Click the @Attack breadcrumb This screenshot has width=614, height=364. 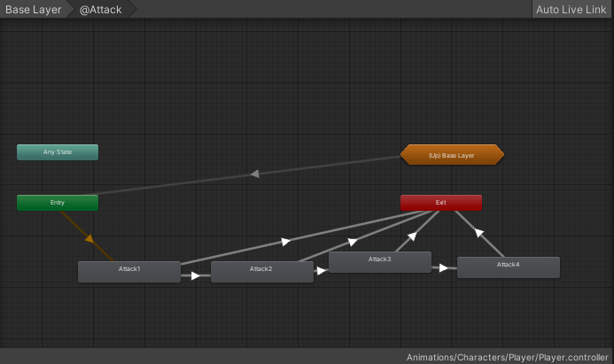tap(101, 10)
